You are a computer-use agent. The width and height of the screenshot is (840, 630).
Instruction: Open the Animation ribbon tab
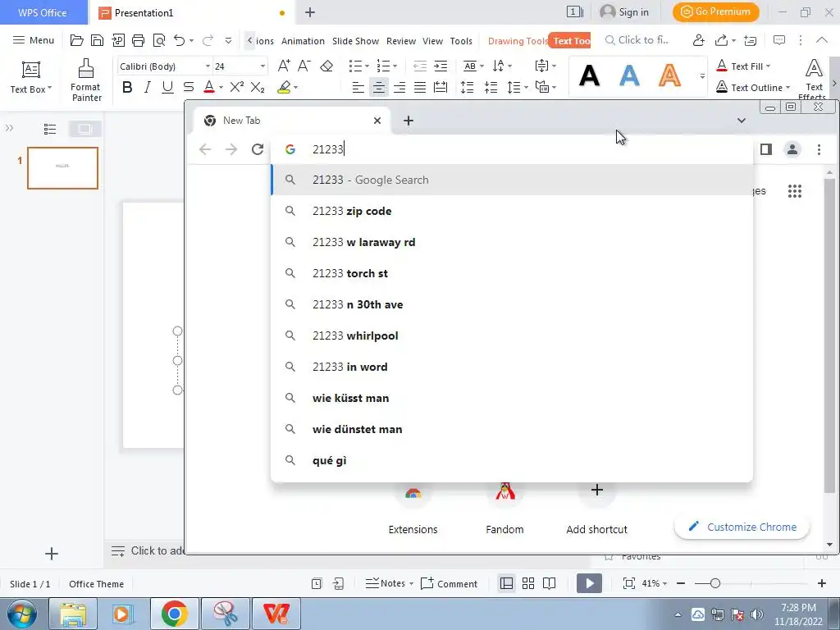[x=303, y=41]
